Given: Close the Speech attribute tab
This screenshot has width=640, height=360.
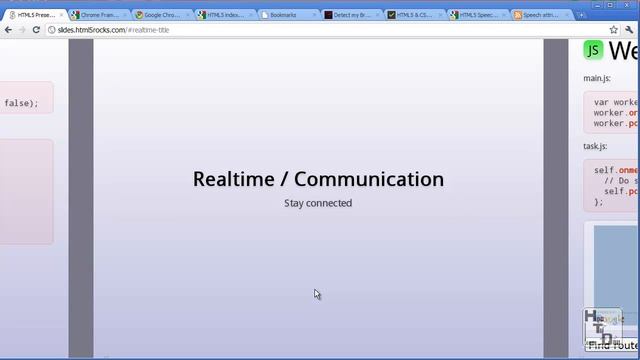Looking at the screenshot, I should (x=567, y=15).
